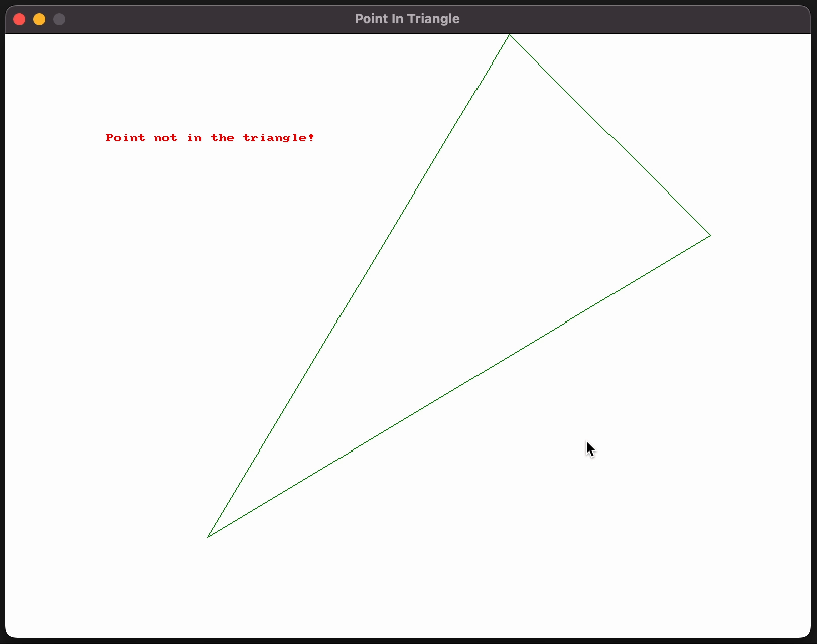Click the red close button
Screen dimensions: 817x644
point(19,19)
